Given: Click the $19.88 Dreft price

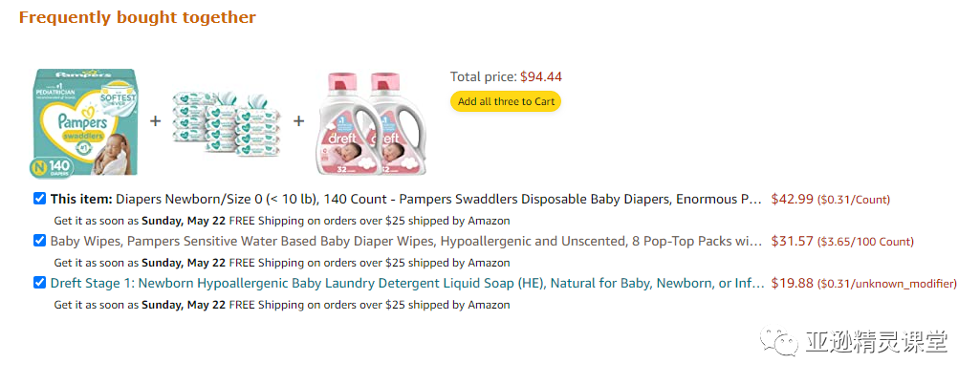Looking at the screenshot, I should click(792, 283).
